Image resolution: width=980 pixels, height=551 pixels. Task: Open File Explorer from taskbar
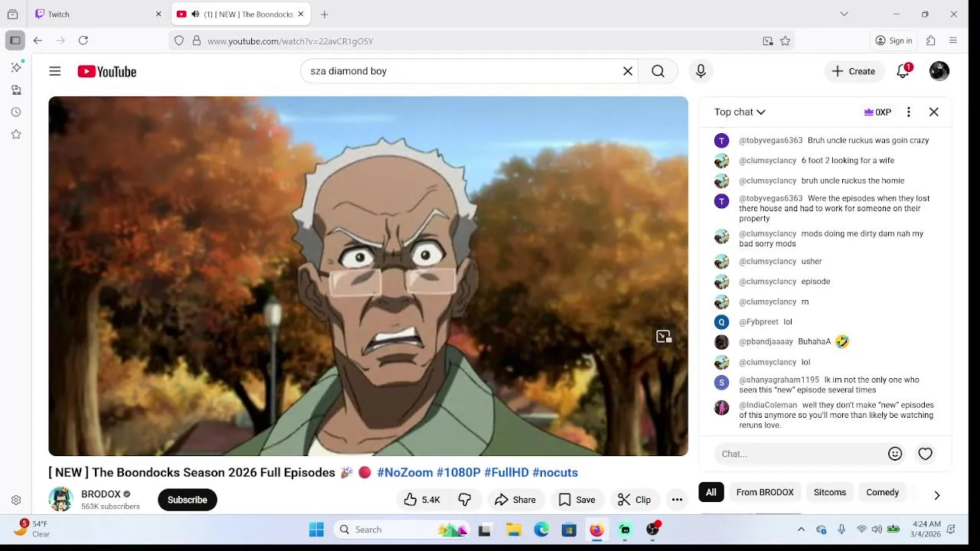[x=514, y=530]
